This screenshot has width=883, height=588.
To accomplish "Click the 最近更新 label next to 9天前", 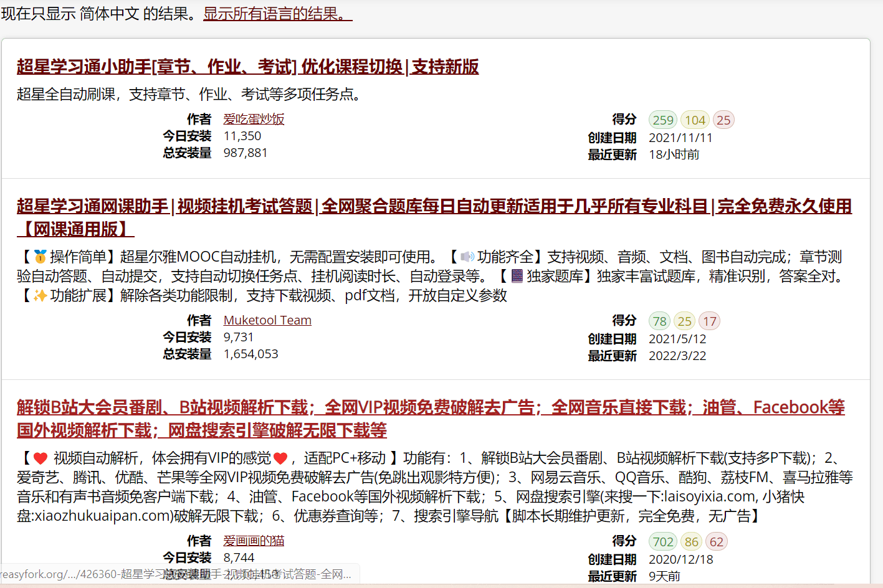I will pyautogui.click(x=613, y=576).
